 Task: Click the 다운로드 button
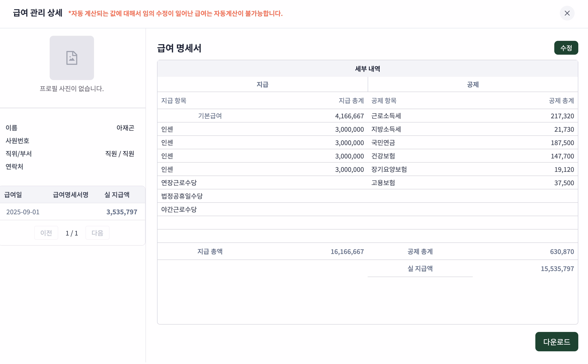pyautogui.click(x=557, y=342)
